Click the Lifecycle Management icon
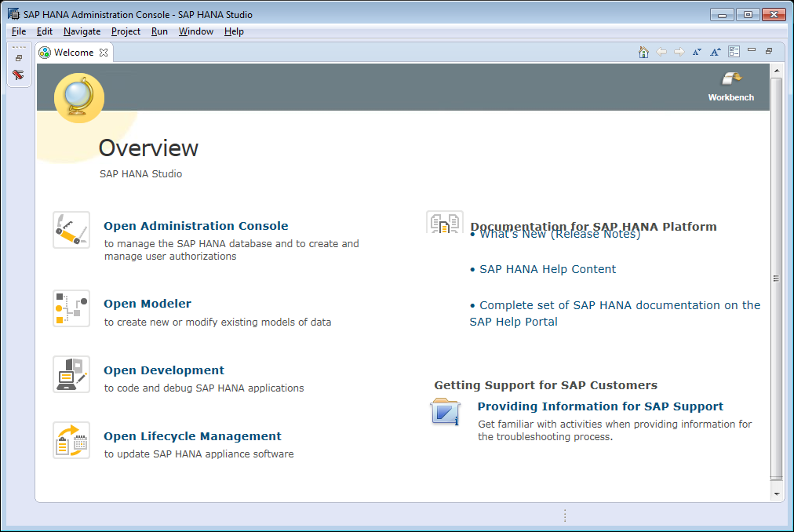The width and height of the screenshot is (794, 532). [x=71, y=440]
